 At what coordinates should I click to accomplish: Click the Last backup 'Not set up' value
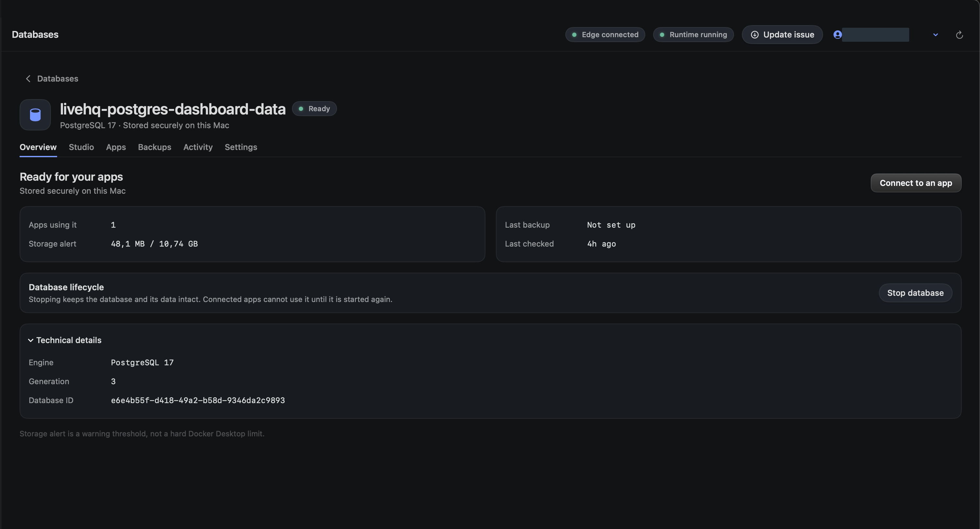[611, 225]
